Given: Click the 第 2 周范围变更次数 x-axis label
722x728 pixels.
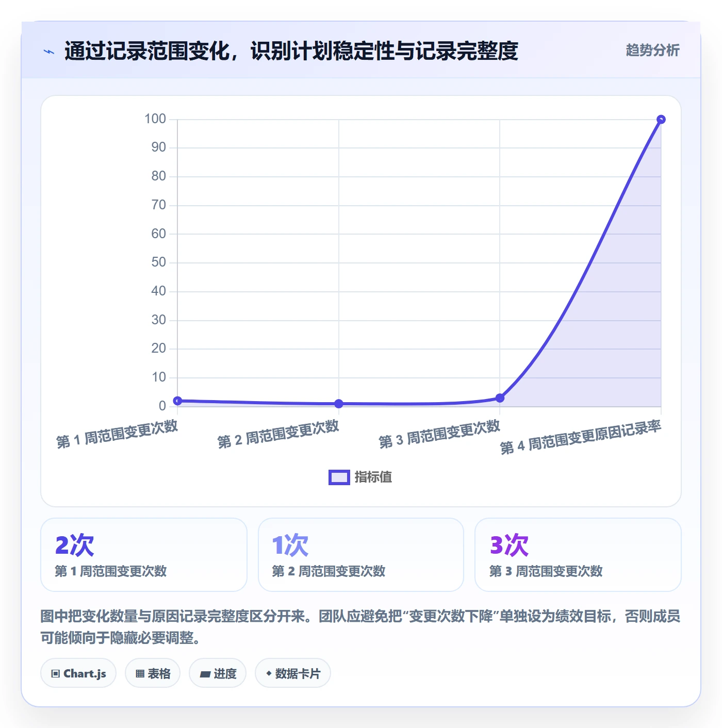Looking at the screenshot, I should tap(278, 434).
